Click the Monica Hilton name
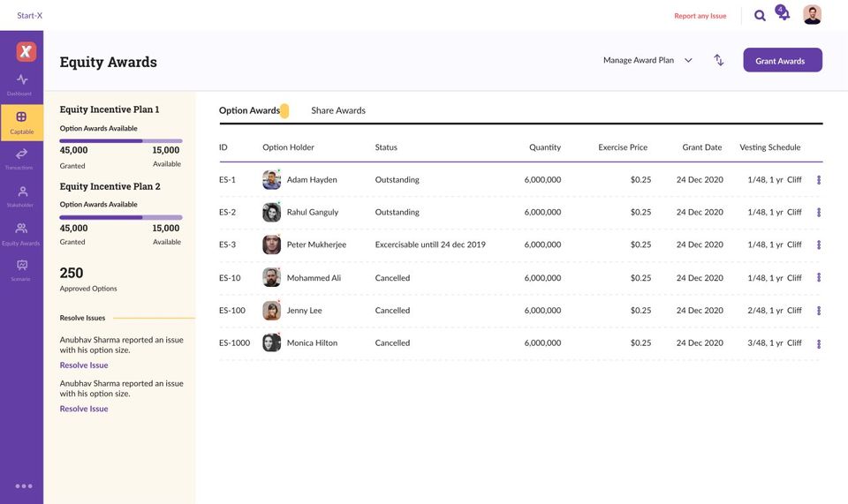 [312, 342]
